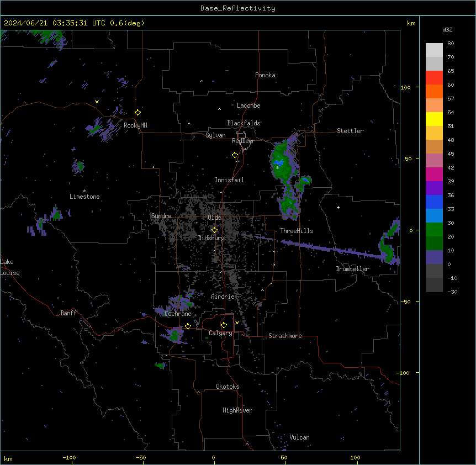Click the km unit label beside the timestamp

click(x=411, y=23)
